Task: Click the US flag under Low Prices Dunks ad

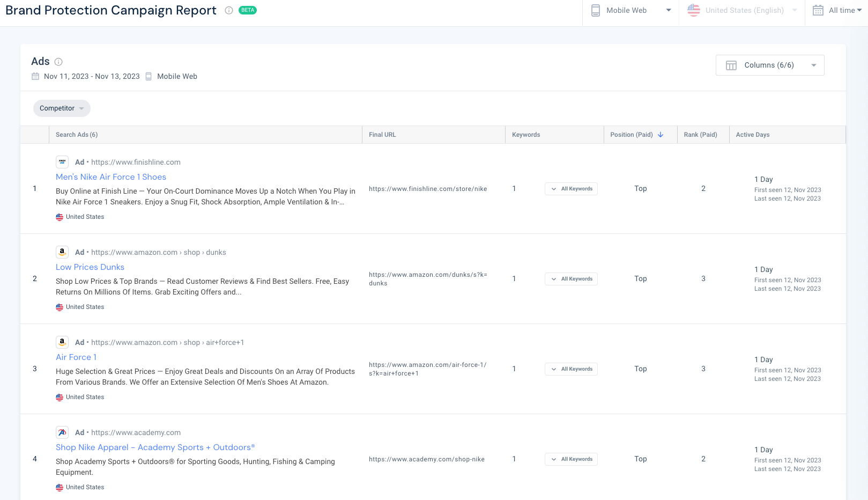Action: (x=60, y=307)
